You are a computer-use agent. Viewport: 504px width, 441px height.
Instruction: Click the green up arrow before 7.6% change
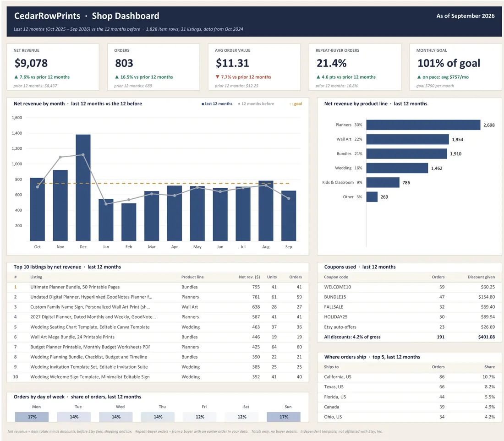pyautogui.click(x=16, y=77)
